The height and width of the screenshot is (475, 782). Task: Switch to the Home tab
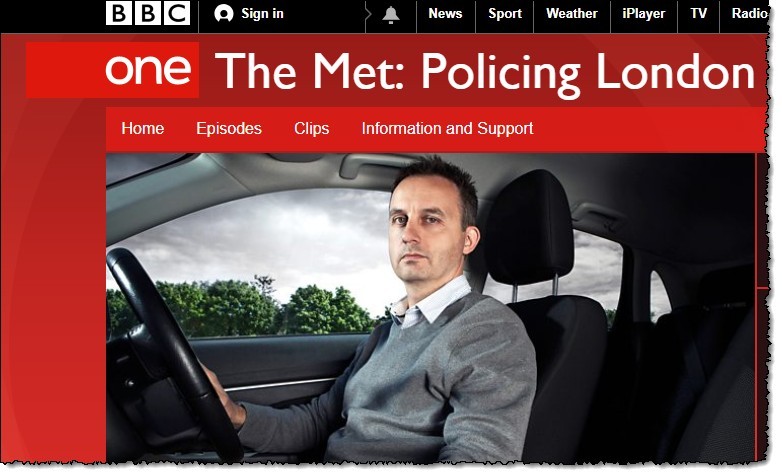click(143, 128)
